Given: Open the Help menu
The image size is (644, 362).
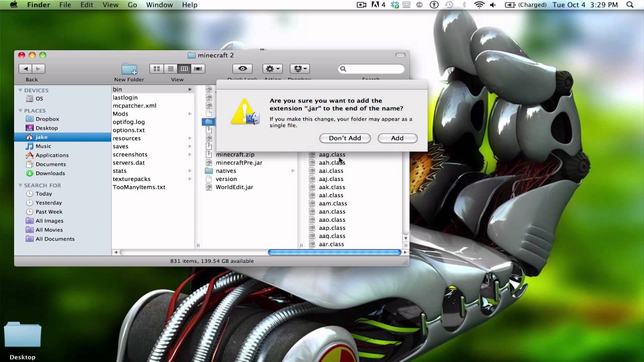Looking at the screenshot, I should (190, 5).
